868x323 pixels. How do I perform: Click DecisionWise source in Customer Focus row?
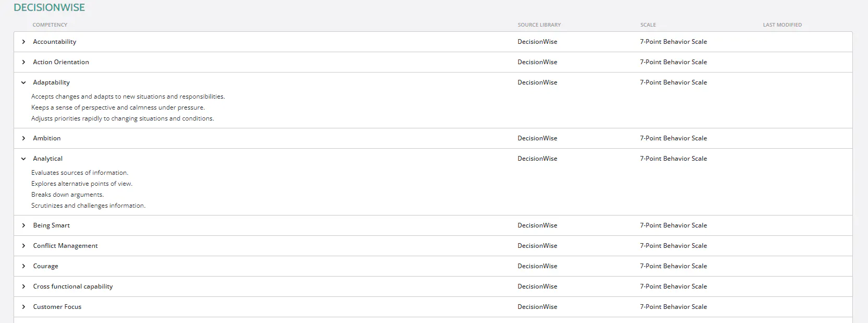point(537,307)
